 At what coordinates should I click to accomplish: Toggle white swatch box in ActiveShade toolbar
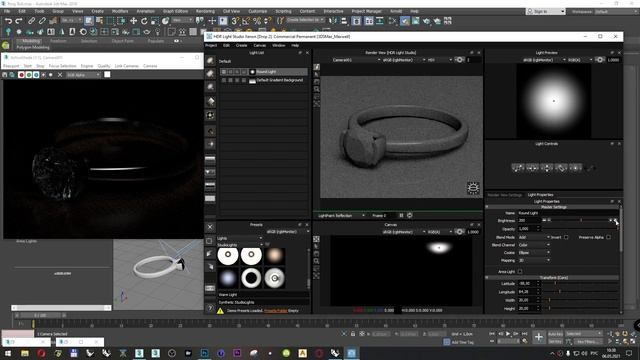pos(107,75)
